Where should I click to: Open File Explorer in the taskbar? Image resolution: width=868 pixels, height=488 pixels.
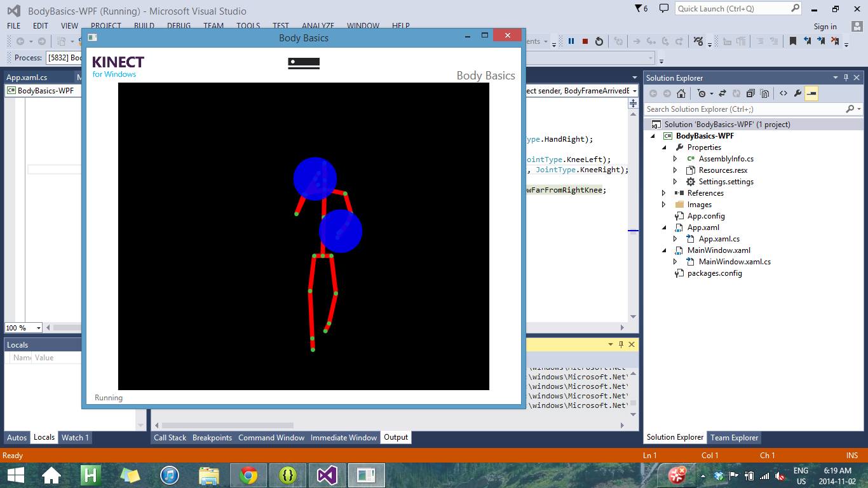[209, 475]
